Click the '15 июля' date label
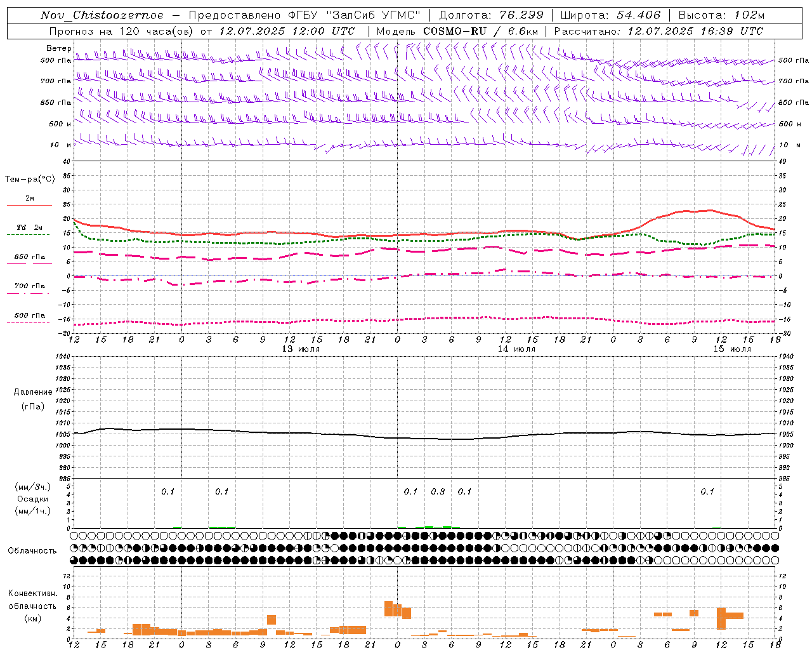Screen dimensions: 812x650 point(732,349)
